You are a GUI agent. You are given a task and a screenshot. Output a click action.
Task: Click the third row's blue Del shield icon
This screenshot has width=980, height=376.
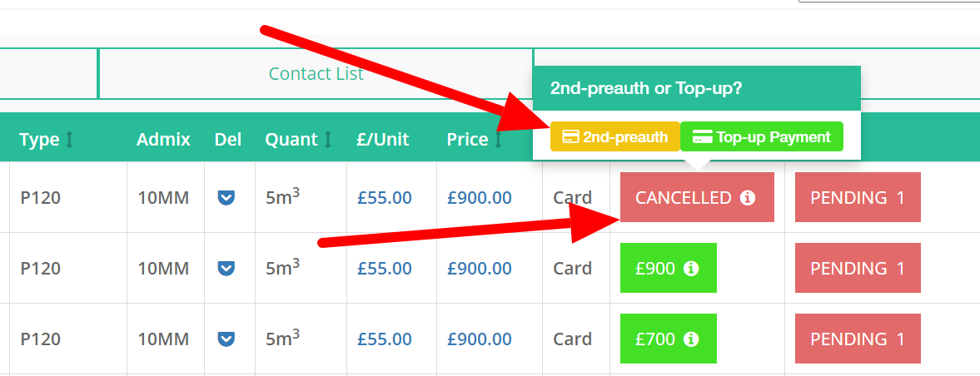226,339
